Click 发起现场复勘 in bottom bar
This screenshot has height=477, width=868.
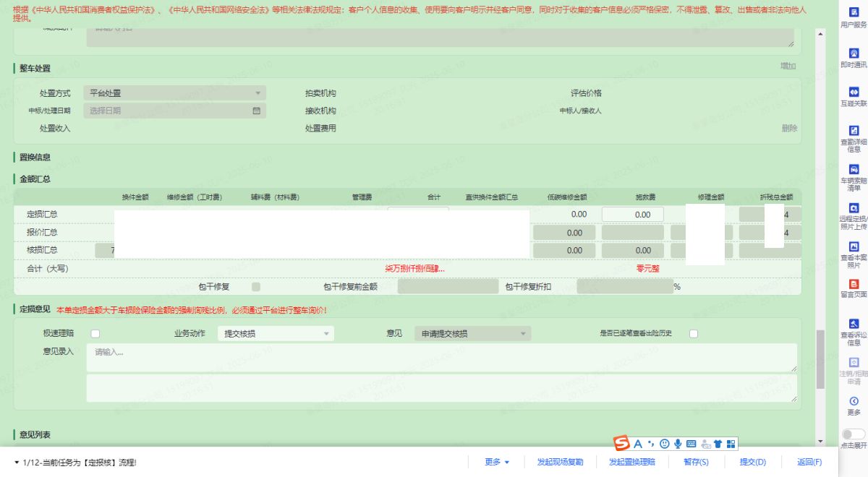(560, 462)
